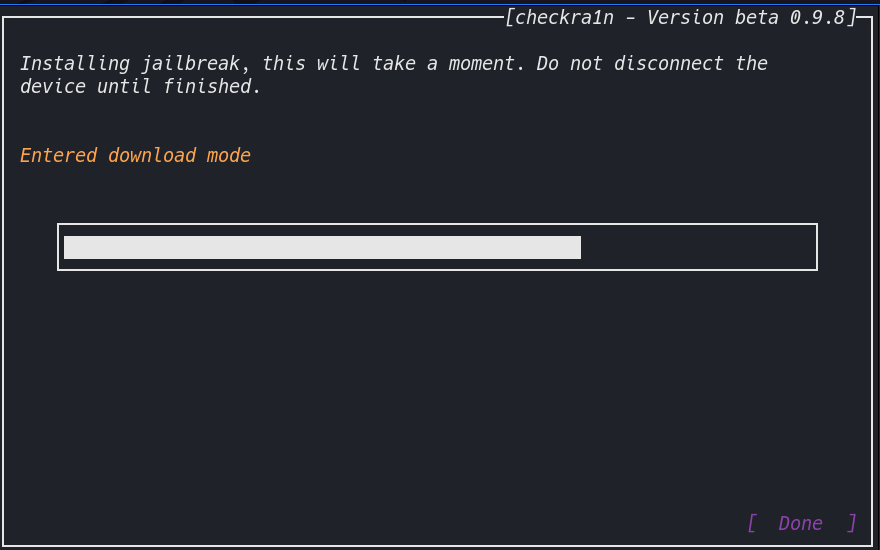Select the 'Entered download mode' status message
The image size is (880, 550).
click(135, 155)
